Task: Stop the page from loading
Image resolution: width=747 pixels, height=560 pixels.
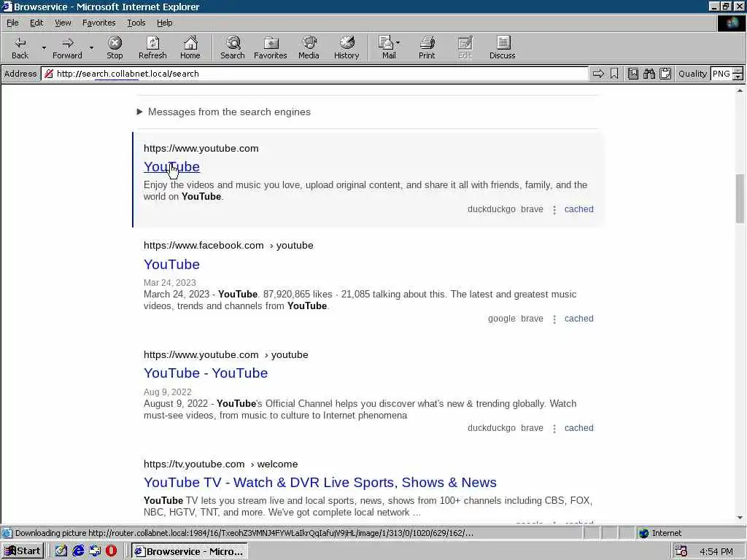Action: tap(115, 47)
